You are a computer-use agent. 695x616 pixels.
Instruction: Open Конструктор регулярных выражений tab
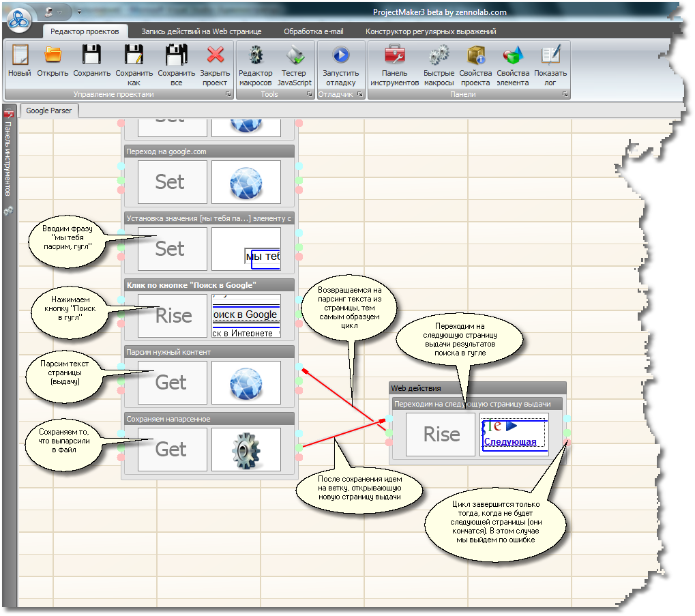coord(430,31)
